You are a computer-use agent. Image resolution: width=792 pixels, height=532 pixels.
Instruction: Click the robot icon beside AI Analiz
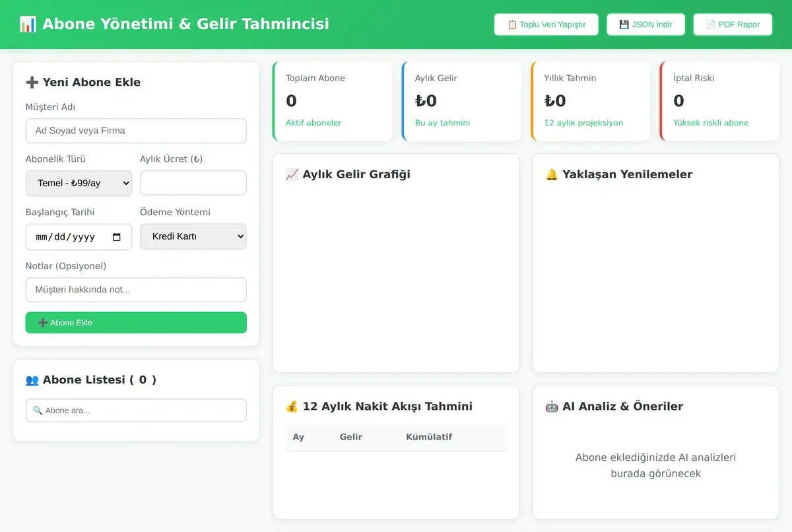(x=552, y=407)
